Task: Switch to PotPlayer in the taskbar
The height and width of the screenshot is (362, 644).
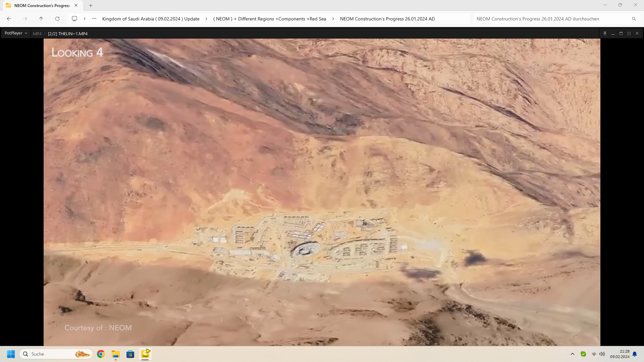Action: point(145,354)
